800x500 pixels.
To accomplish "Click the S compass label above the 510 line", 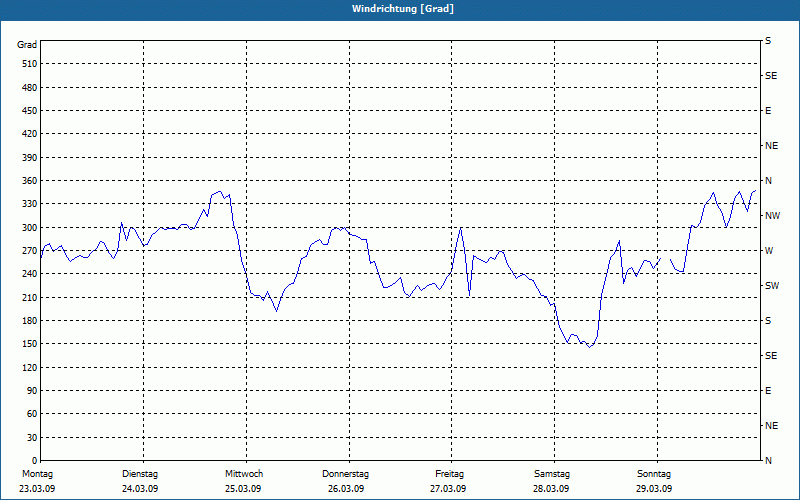I will point(768,41).
